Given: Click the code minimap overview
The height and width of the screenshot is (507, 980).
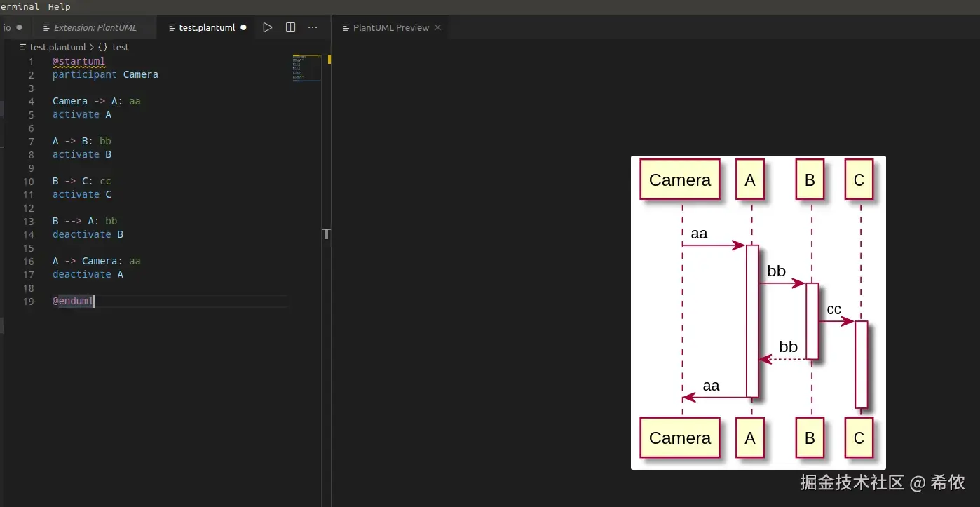Looking at the screenshot, I should coord(307,68).
